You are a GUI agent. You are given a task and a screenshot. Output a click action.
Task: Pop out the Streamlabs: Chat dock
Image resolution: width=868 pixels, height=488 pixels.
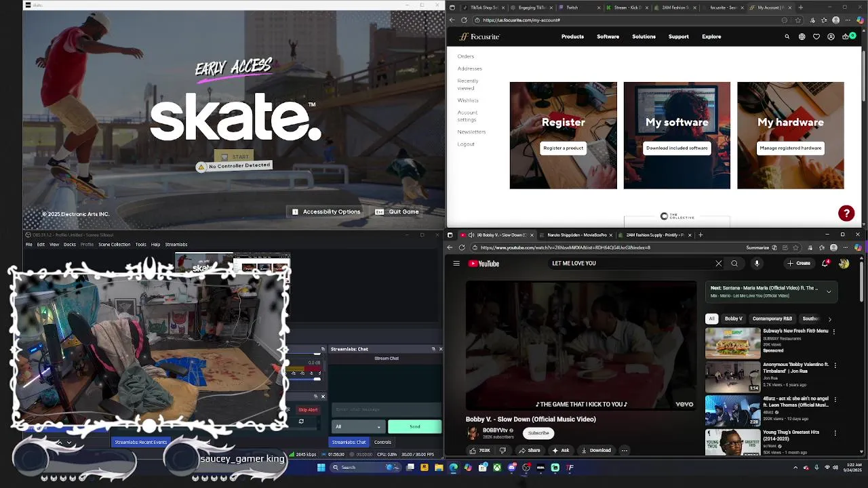click(433, 349)
